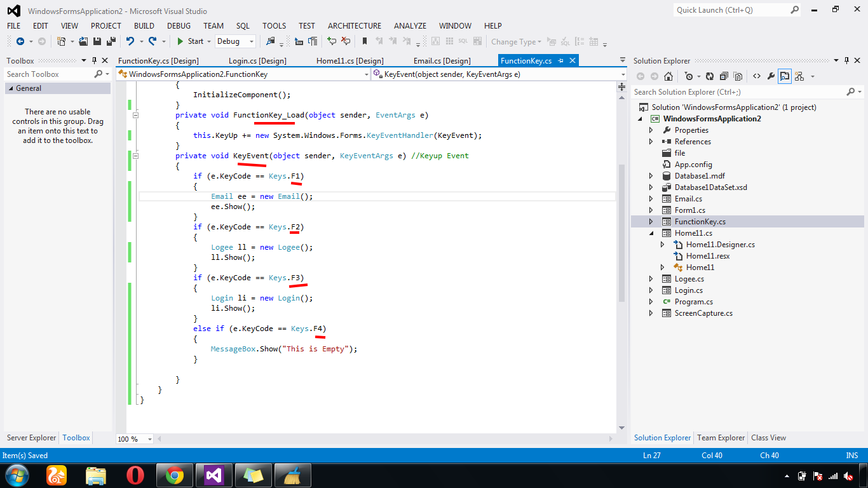Click View Code icon in Solution Explorer
868x488 pixels.
[x=757, y=76]
